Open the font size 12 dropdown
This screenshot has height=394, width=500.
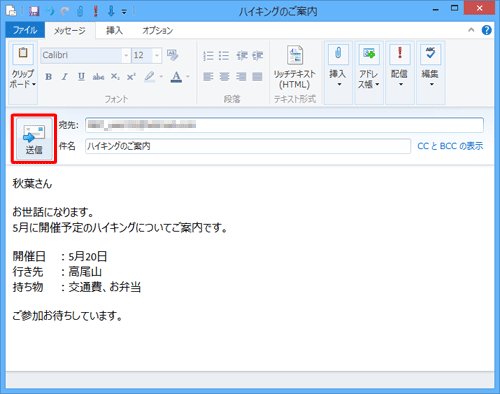tap(157, 55)
